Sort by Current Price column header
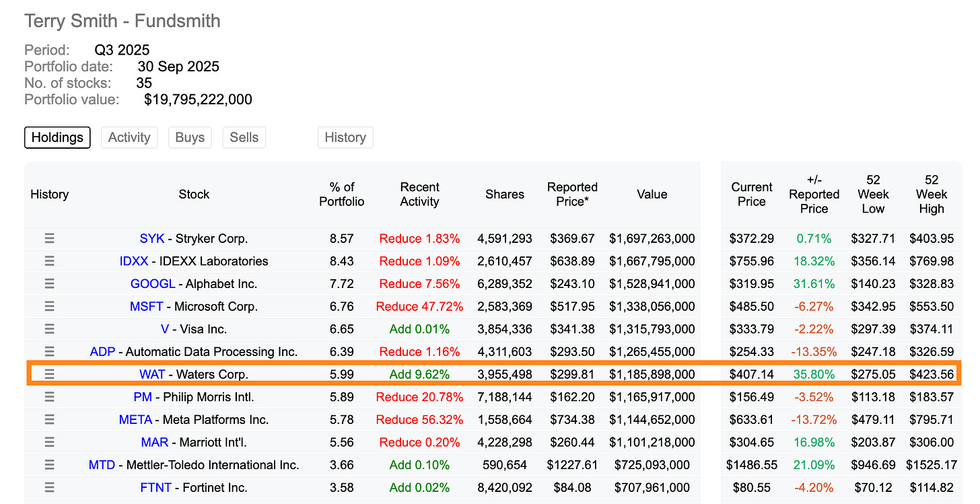This screenshot has width=980, height=504. (x=752, y=194)
